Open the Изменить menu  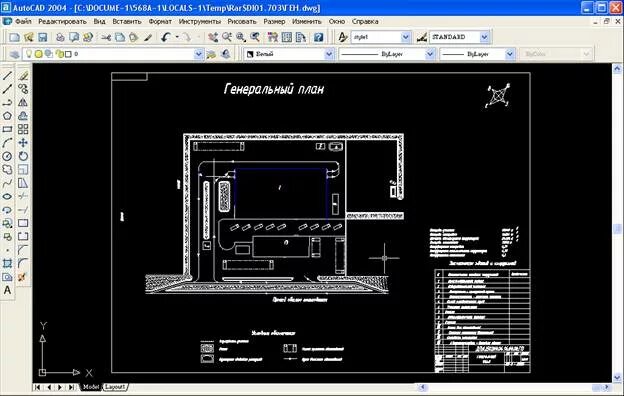(x=306, y=21)
